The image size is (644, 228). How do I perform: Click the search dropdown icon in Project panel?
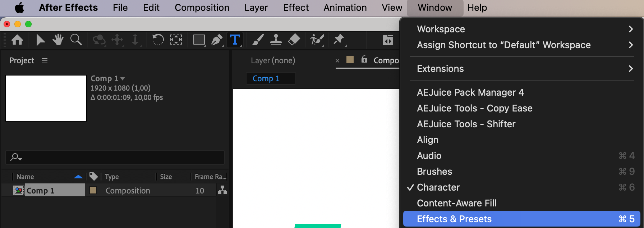[16, 157]
